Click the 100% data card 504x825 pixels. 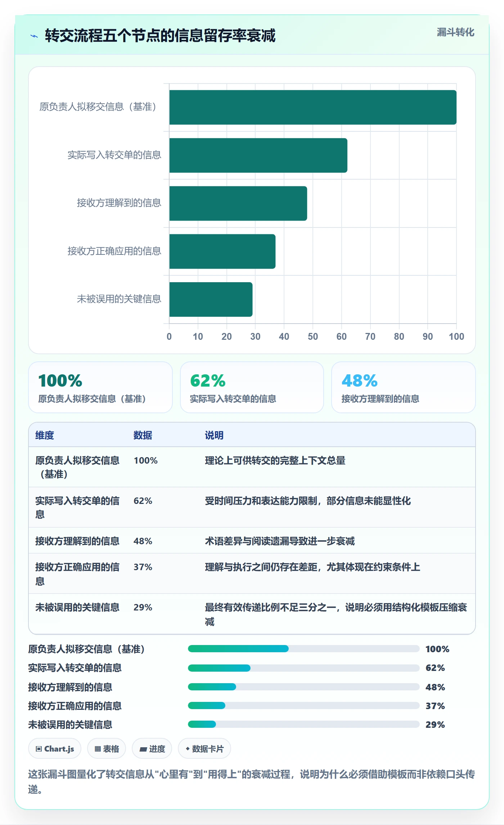point(100,387)
